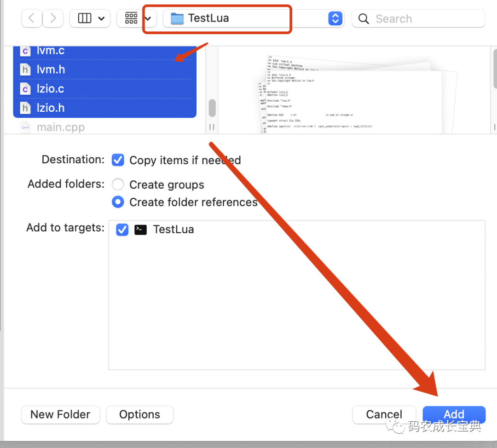
Task: Open the item grouping options menu
Action: [136, 18]
